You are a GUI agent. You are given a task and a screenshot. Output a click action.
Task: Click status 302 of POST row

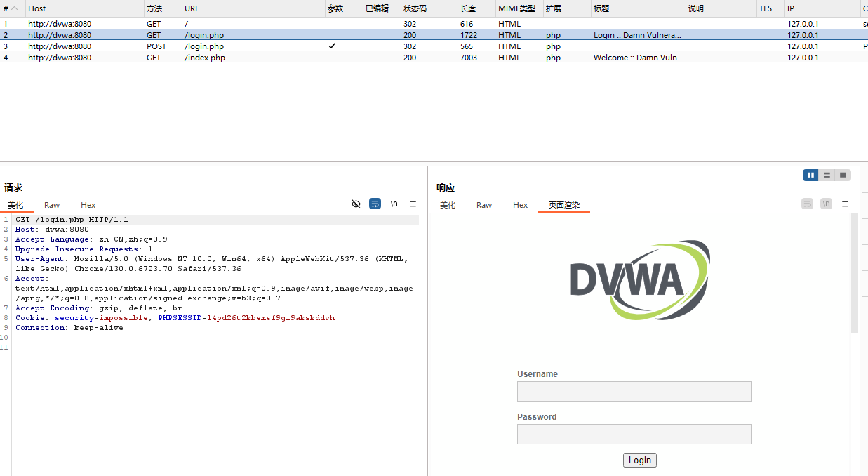tap(410, 46)
